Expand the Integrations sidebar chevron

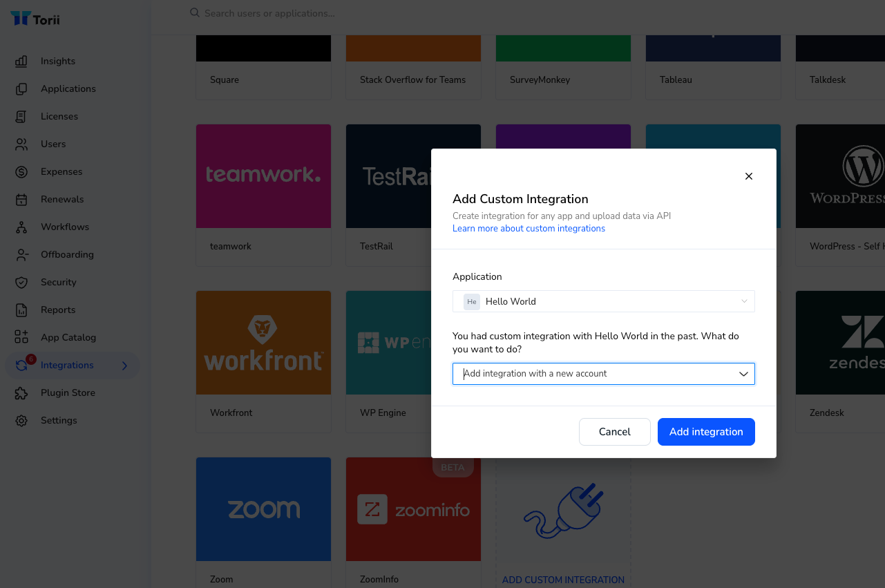pos(124,366)
